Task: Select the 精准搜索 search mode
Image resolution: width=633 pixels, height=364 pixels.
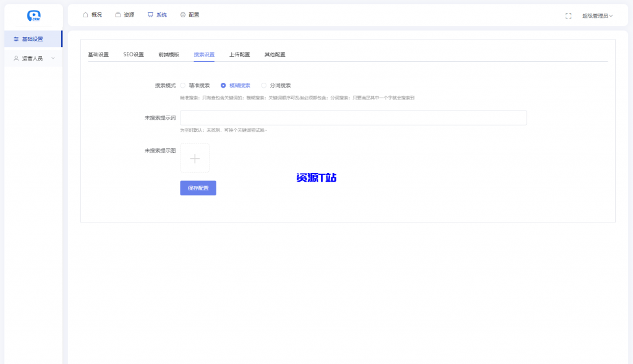Action: pyautogui.click(x=183, y=85)
